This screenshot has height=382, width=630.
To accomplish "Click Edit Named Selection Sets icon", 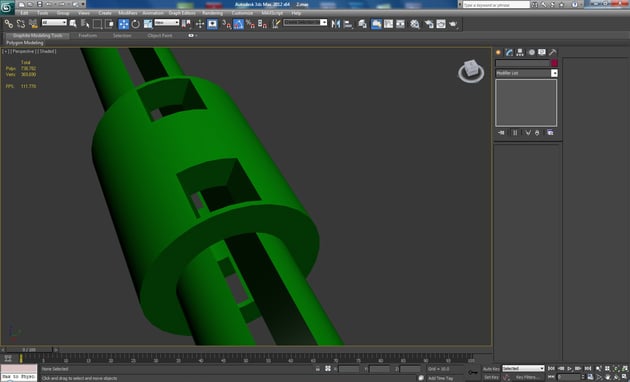I will pyautogui.click(x=276, y=24).
